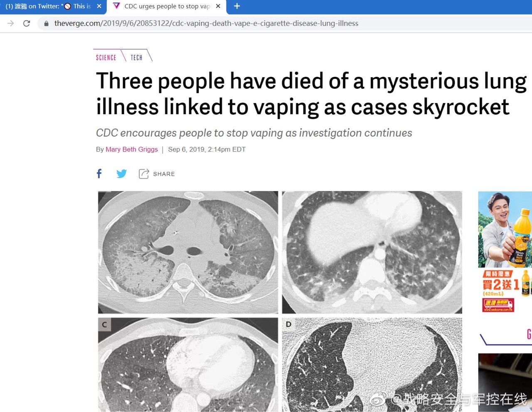Share article via Twitter bird icon
532x412 pixels.
coord(122,174)
